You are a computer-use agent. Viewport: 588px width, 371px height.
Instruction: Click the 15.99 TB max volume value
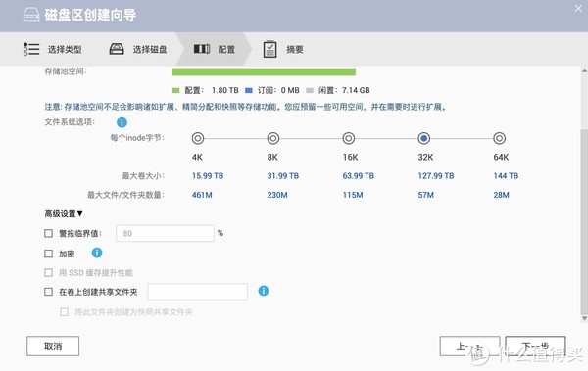pos(208,176)
